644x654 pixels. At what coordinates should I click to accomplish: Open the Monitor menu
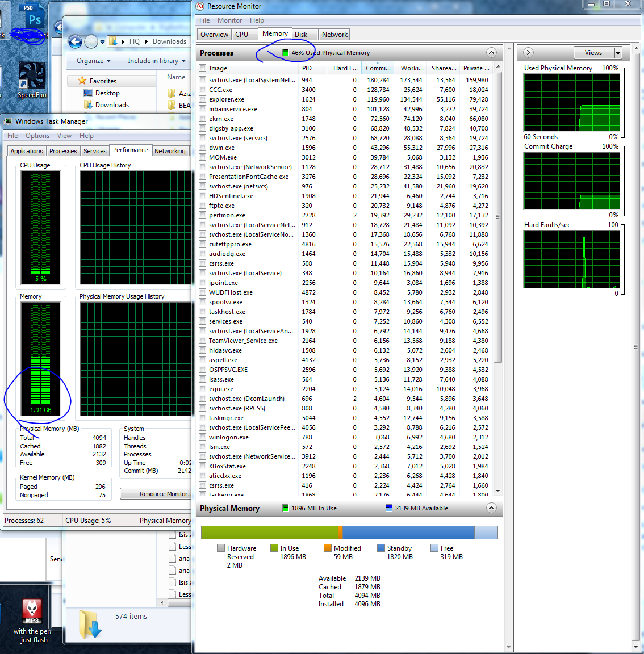(x=229, y=20)
